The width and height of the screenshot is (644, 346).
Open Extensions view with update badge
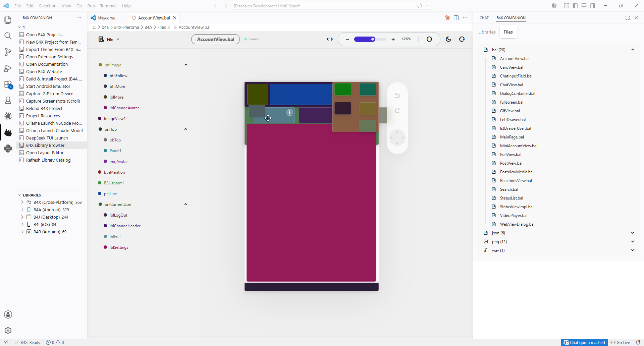coord(8,84)
